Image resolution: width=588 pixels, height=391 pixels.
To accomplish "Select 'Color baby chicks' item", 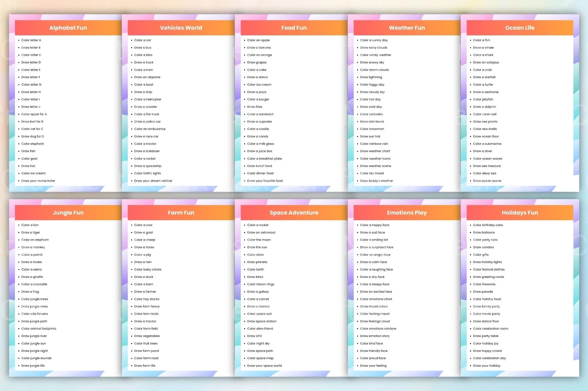I will (148, 269).
